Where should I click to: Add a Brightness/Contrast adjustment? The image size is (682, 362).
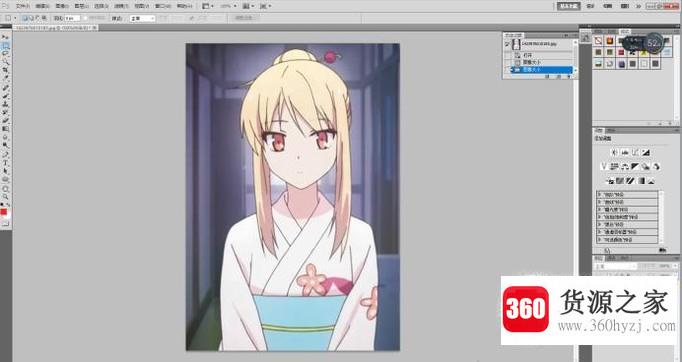[614, 152]
